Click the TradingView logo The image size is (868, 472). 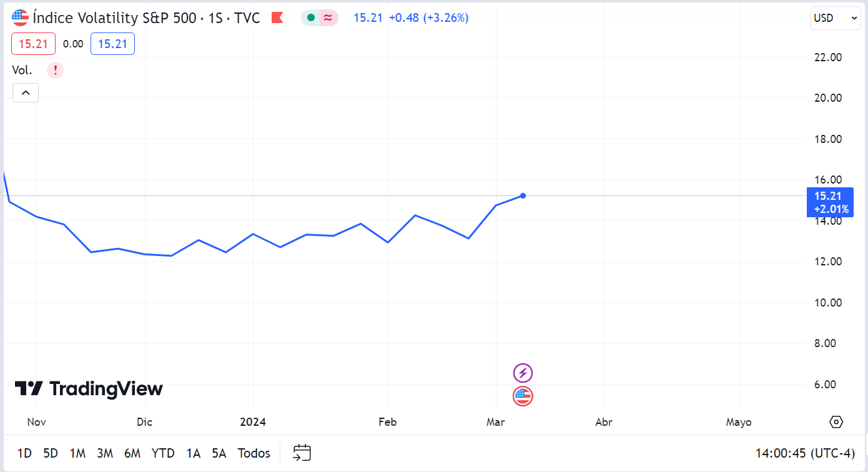(89, 389)
